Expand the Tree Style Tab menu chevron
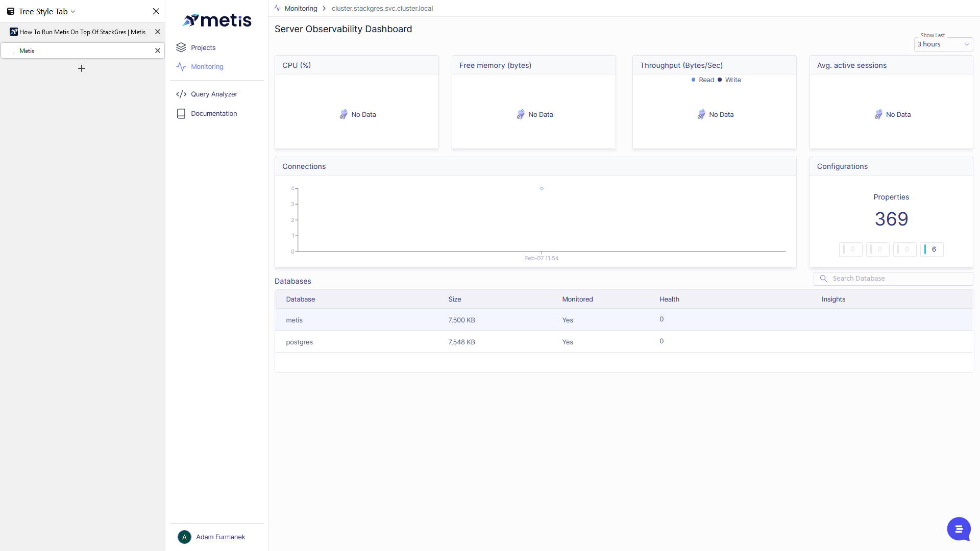980x551 pixels. pyautogui.click(x=73, y=11)
